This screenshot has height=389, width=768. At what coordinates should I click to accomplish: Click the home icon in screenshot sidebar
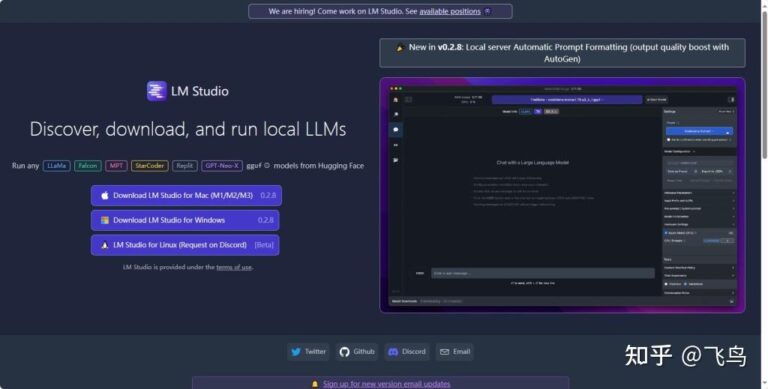pyautogui.click(x=396, y=100)
